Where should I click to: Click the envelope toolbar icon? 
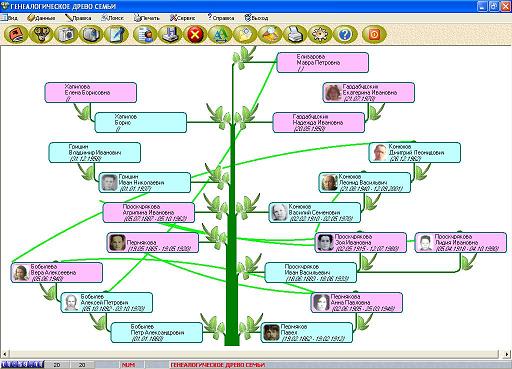(x=245, y=34)
